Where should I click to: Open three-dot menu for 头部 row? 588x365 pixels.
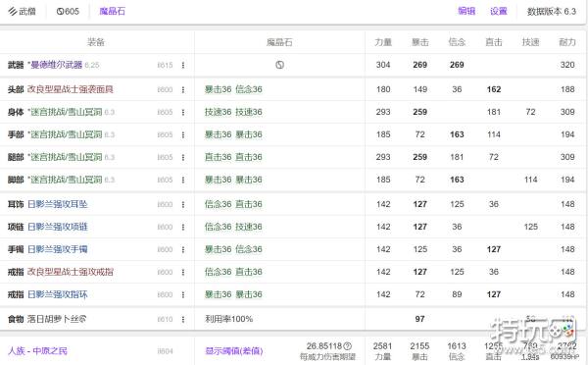[183, 89]
